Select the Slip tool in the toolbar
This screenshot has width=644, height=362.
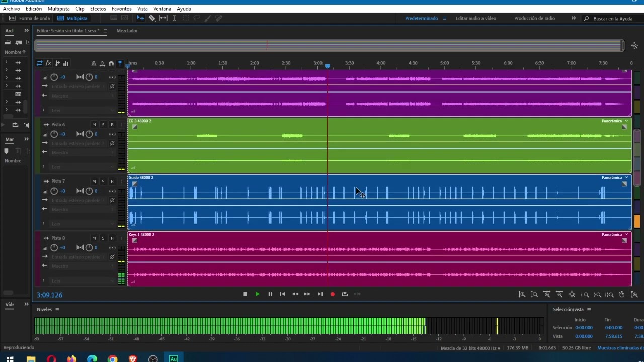point(163,18)
